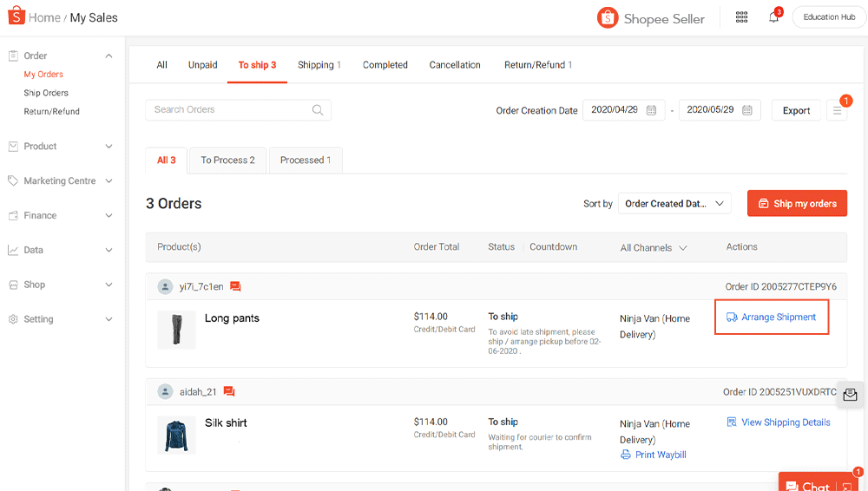
Task: Click the Shopee logo at top left
Action: click(x=16, y=17)
